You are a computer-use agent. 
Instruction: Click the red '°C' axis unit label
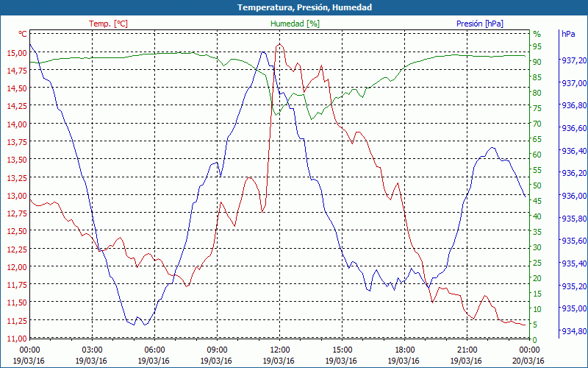coord(23,34)
